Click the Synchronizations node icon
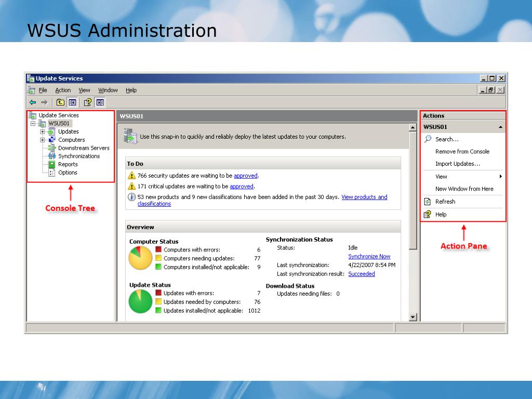This screenshot has height=399, width=532. (52, 156)
